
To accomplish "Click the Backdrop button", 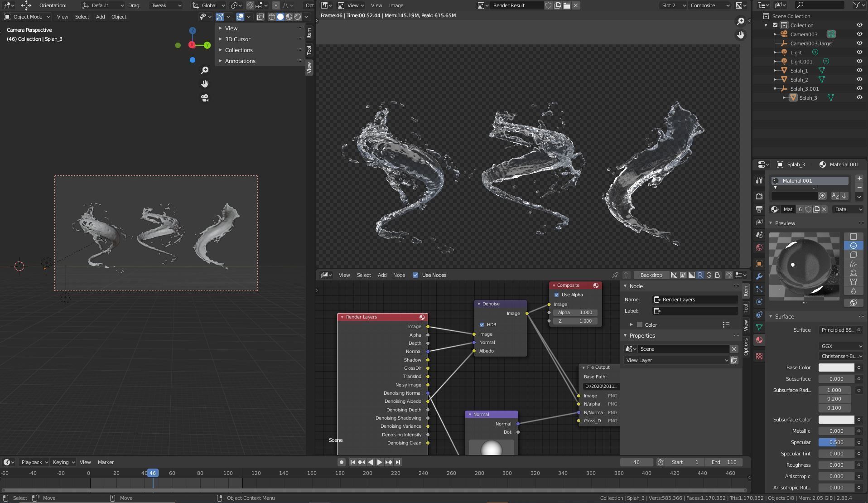I will click(x=651, y=275).
